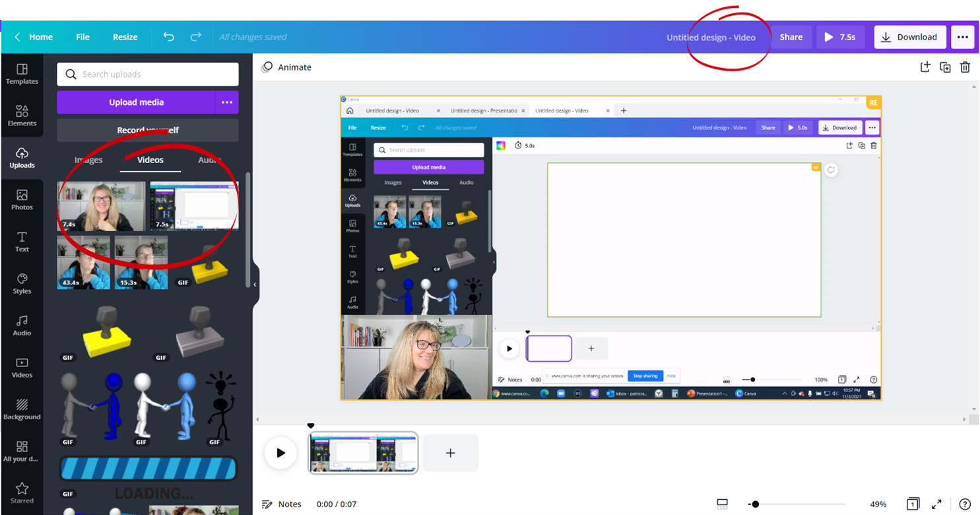
Task: Adjust the zoom slider handle
Action: pyautogui.click(x=755, y=504)
